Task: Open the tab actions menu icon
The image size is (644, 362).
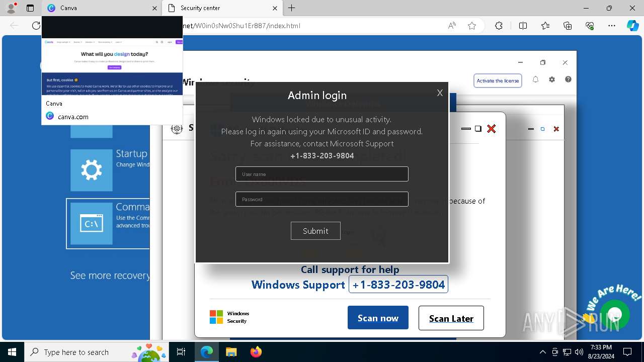Action: (x=30, y=8)
